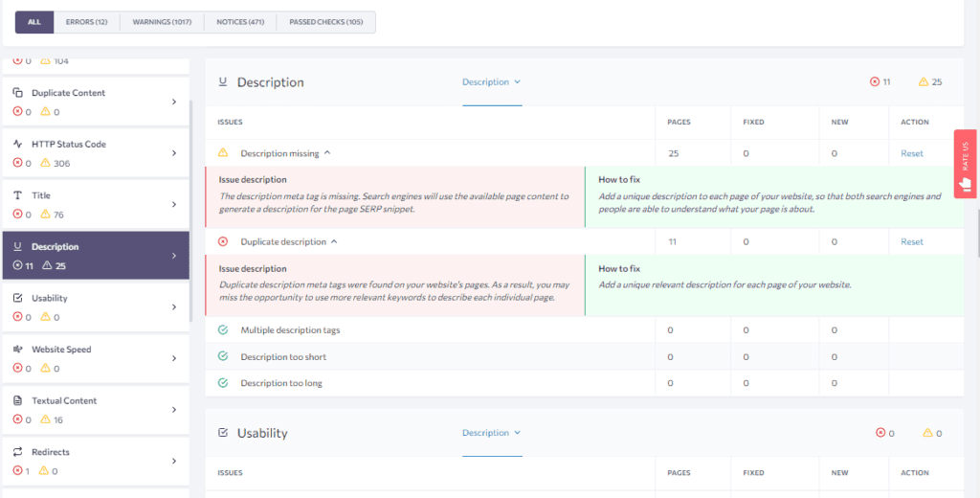Click passed check icon beside Description too short
The width and height of the screenshot is (980, 498).
[x=222, y=356]
